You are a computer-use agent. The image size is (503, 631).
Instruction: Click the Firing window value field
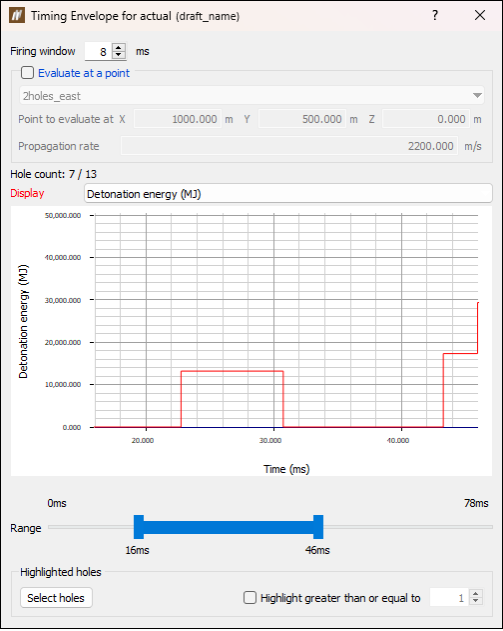[99, 52]
